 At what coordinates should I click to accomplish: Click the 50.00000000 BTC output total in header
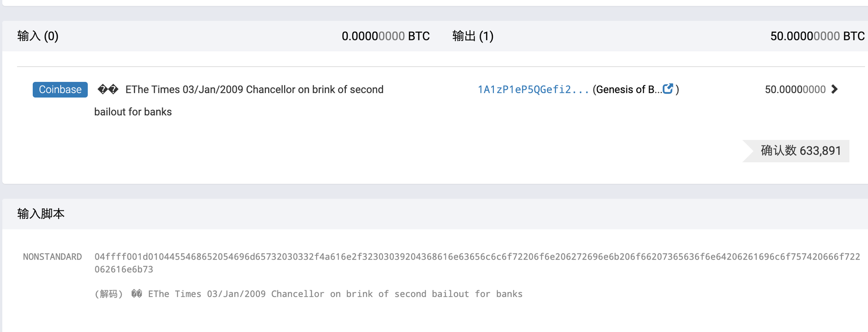point(817,36)
